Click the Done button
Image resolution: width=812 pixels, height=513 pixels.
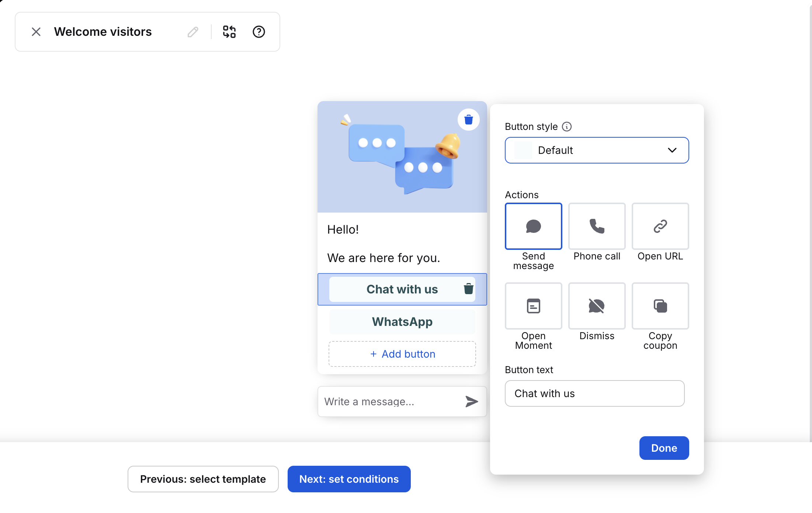tap(664, 448)
